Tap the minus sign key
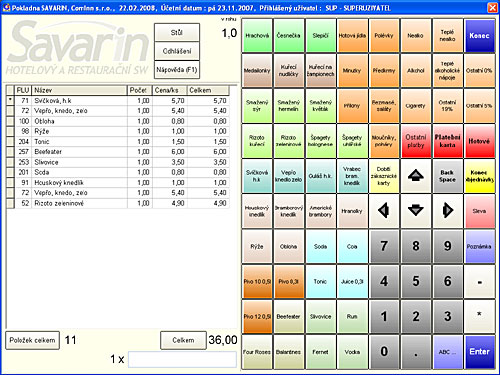The width and height of the screenshot is (500, 375). coord(479,281)
